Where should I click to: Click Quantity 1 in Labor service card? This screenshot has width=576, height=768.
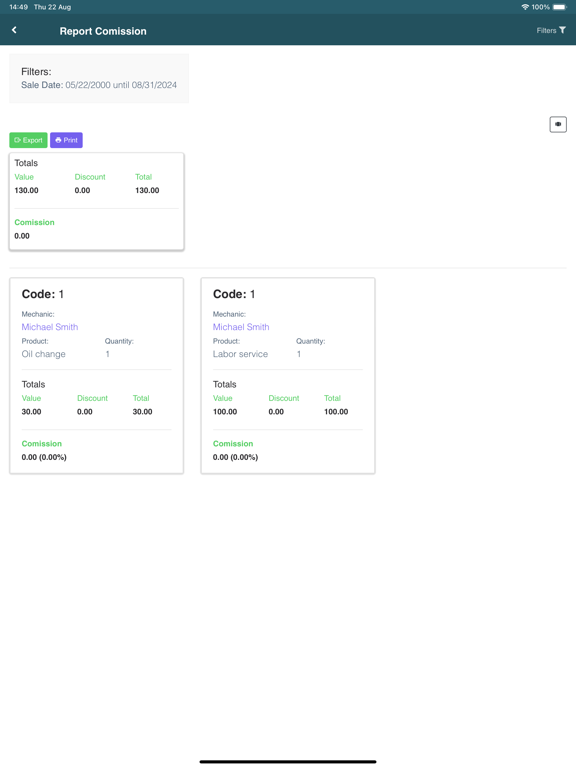tap(299, 354)
